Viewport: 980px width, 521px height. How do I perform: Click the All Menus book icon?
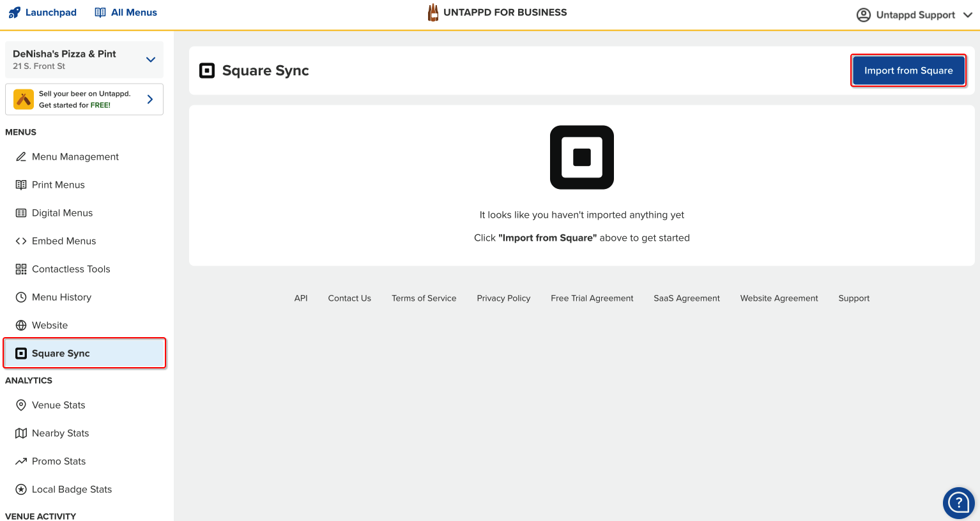coord(100,13)
